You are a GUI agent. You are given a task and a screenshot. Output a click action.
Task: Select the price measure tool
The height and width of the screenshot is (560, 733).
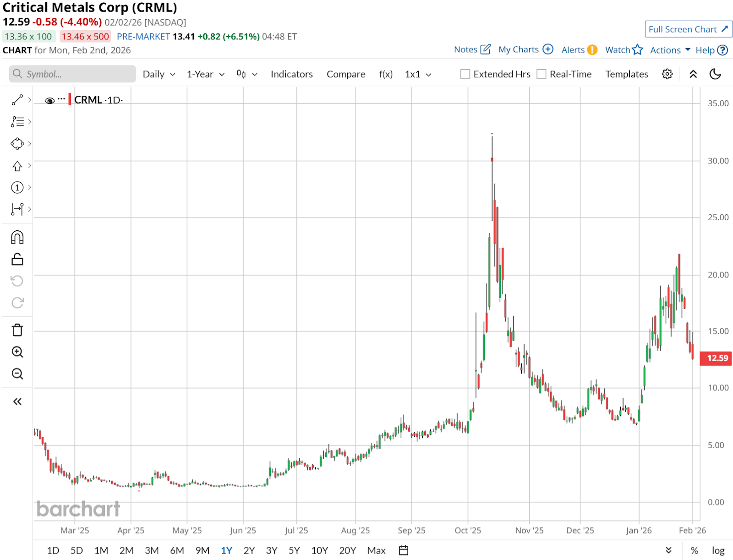click(x=17, y=209)
